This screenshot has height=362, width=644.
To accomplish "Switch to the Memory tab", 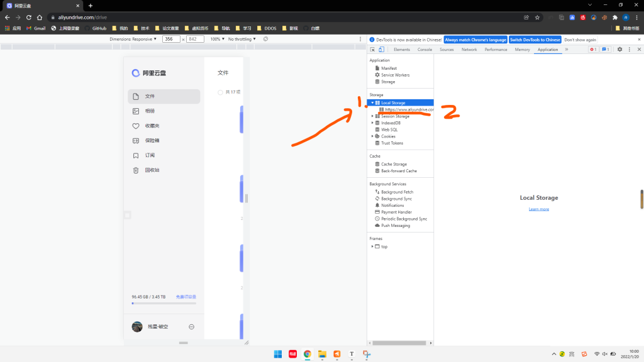I will click(x=522, y=49).
